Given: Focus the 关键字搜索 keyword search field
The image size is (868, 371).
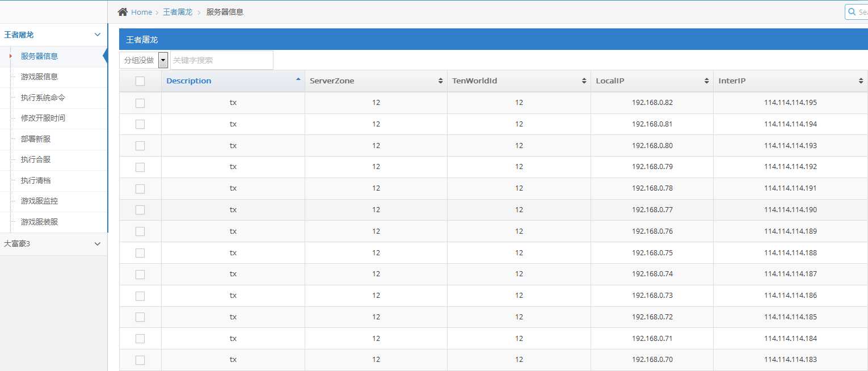Looking at the screenshot, I should pos(222,60).
